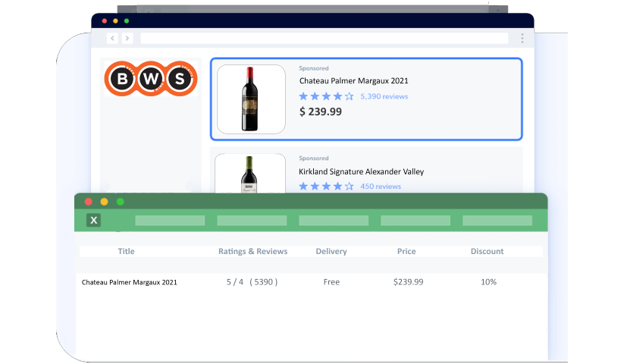Screen dimensions: 624x364
Task: Select the Free delivery cell
Action: click(x=331, y=282)
